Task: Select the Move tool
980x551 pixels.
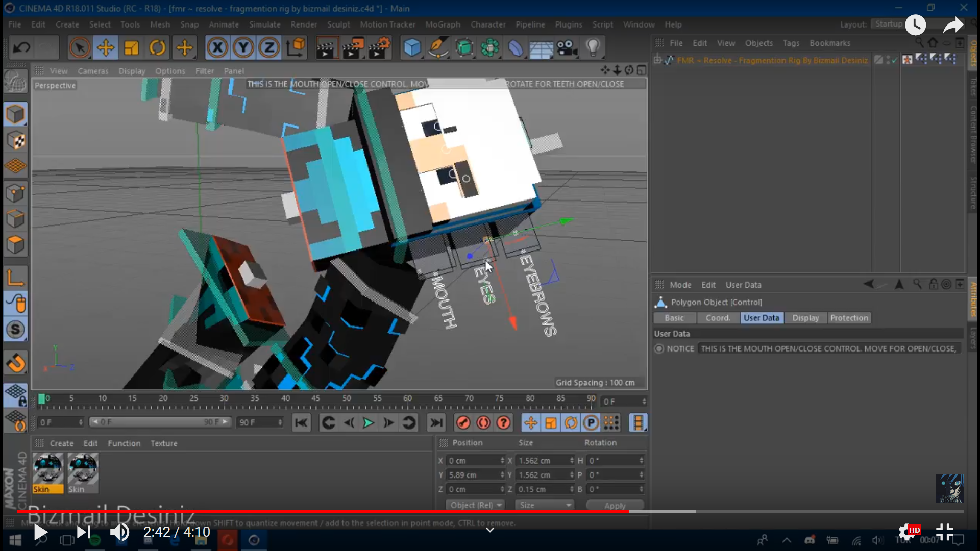Action: [x=106, y=47]
